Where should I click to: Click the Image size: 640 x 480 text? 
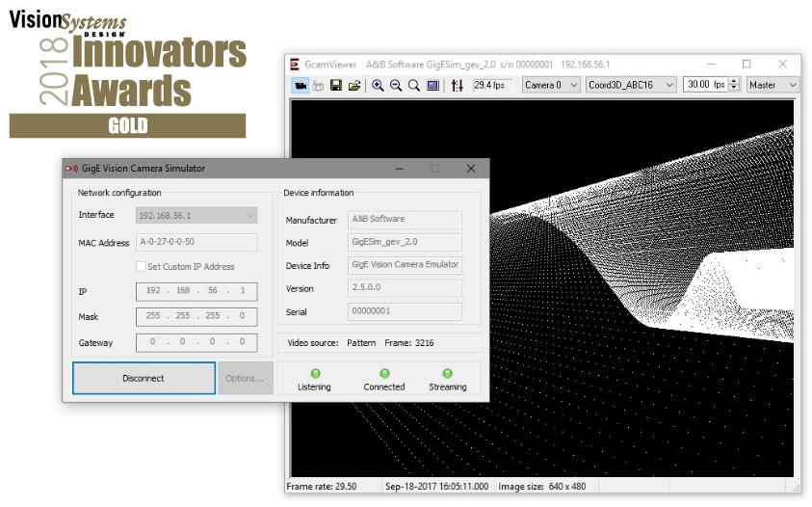[x=541, y=486]
